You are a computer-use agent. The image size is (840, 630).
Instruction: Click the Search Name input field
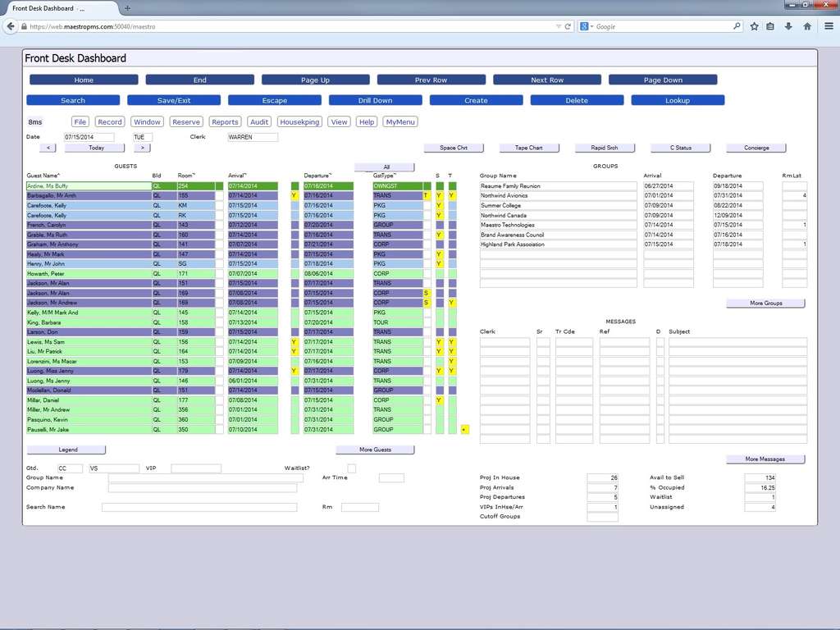[201, 507]
